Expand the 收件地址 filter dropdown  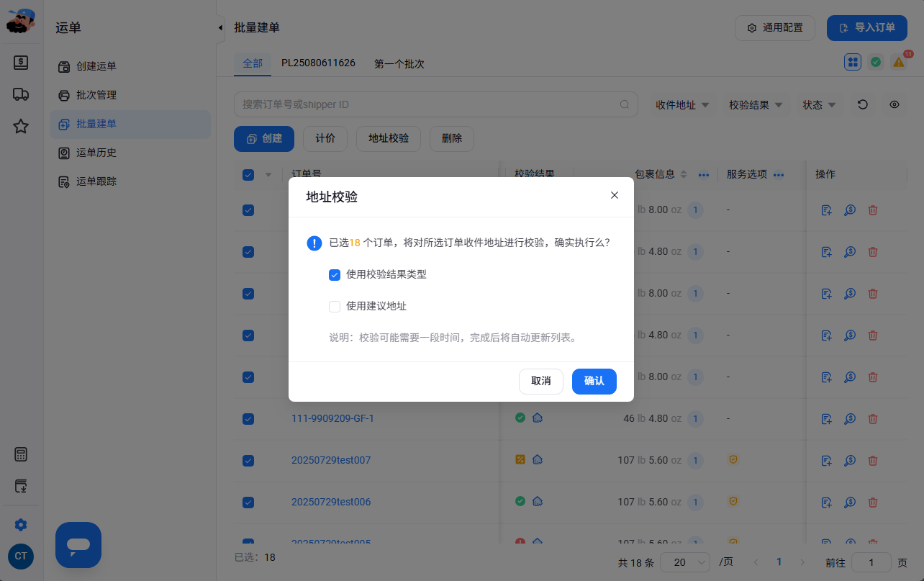pyautogui.click(x=682, y=104)
